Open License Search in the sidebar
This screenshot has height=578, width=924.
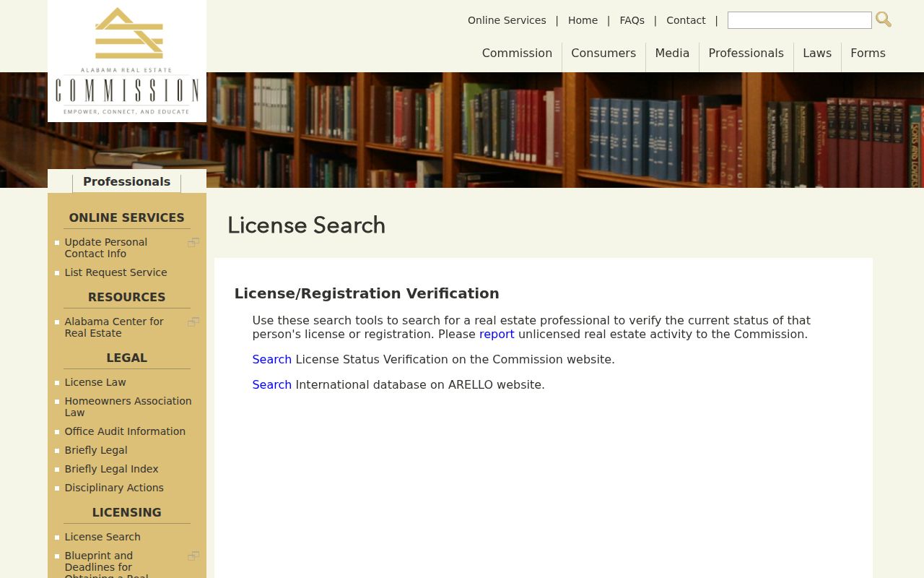(103, 537)
